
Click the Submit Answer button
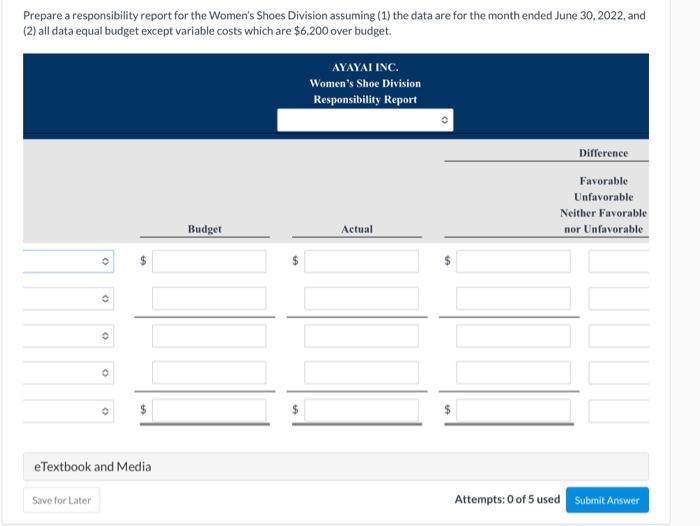click(x=607, y=500)
